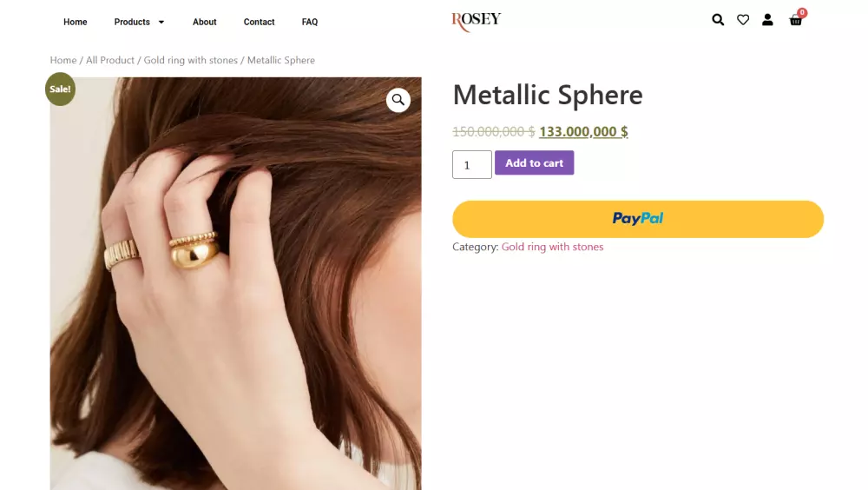Click the Metallic Sphere product photo
Image resolution: width=868 pixels, height=490 pixels.
(235, 287)
